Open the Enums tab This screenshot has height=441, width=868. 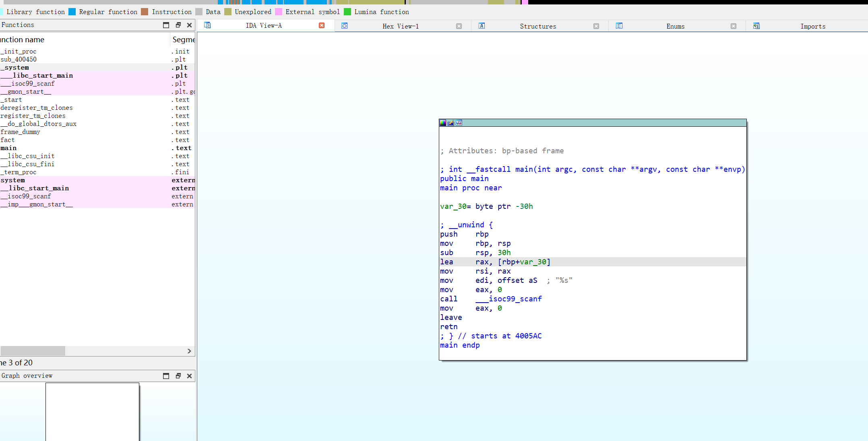point(676,26)
